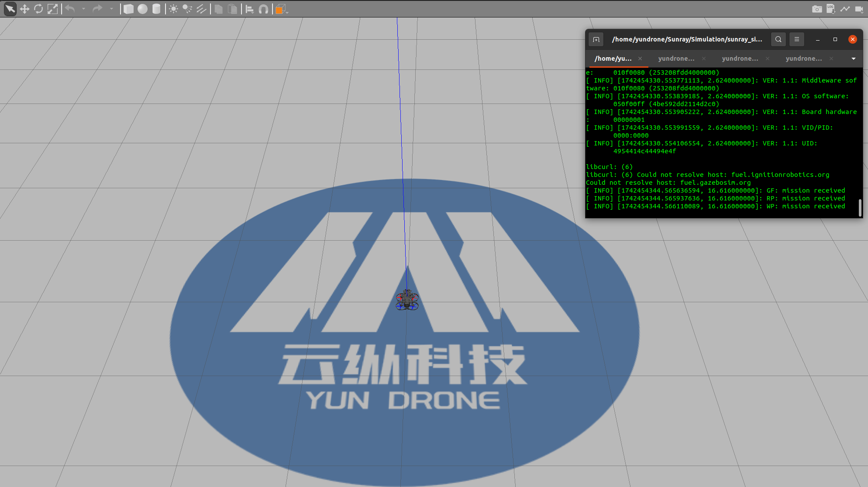Insert a box shape

click(x=128, y=9)
